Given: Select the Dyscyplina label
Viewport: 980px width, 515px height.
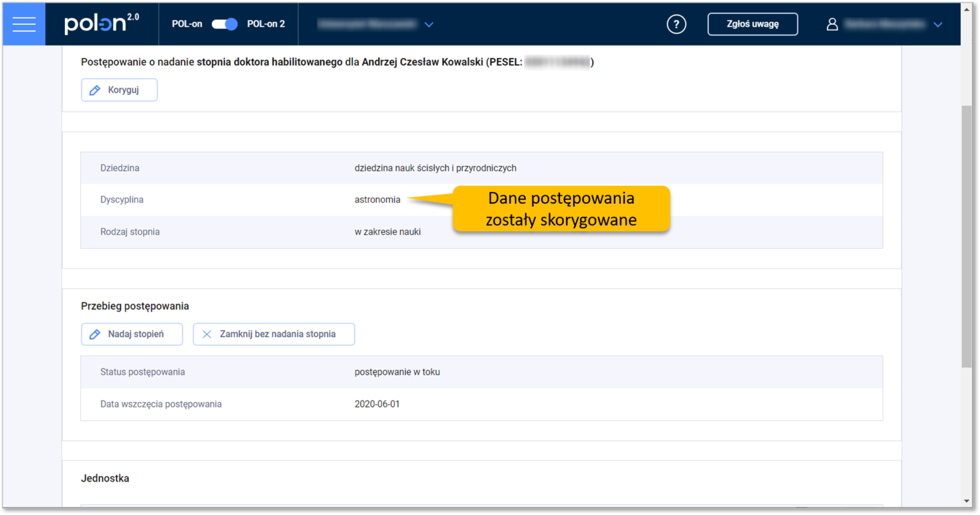Looking at the screenshot, I should pyautogui.click(x=122, y=200).
